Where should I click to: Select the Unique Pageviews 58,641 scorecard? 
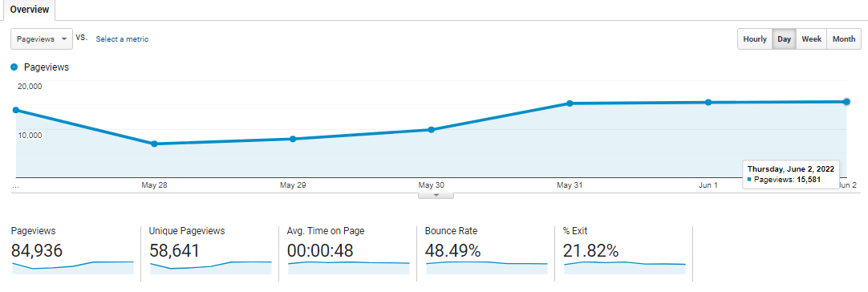point(210,250)
